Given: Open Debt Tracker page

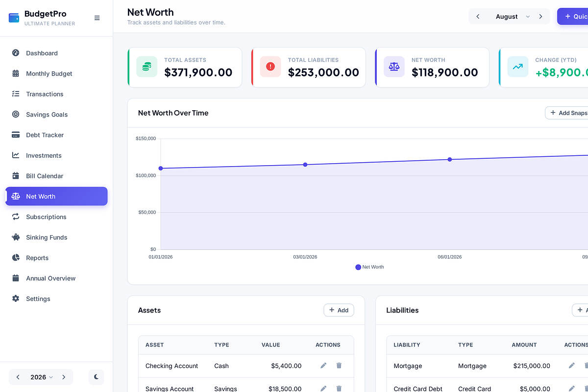Looking at the screenshot, I should click(x=56, y=135).
